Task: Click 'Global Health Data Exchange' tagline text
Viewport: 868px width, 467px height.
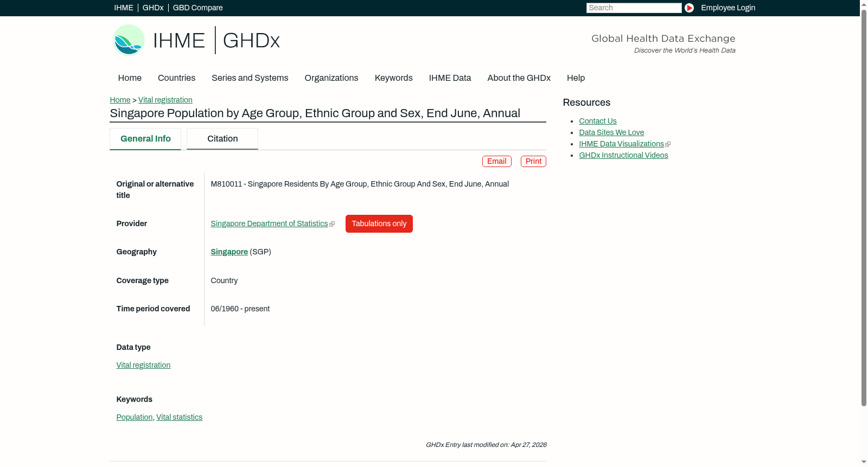Action: click(663, 39)
